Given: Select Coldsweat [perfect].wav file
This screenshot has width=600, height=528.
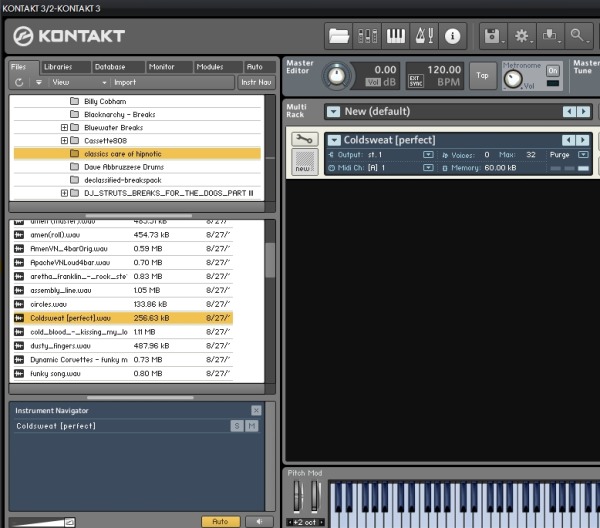Looking at the screenshot, I should coord(123,318).
